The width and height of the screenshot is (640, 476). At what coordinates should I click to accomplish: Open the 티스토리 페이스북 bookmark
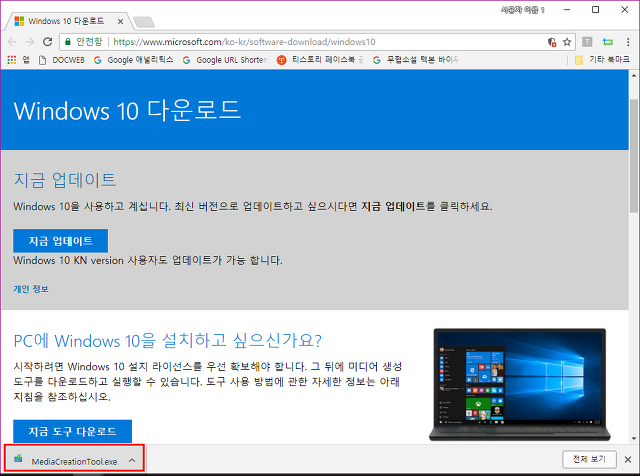click(320, 60)
